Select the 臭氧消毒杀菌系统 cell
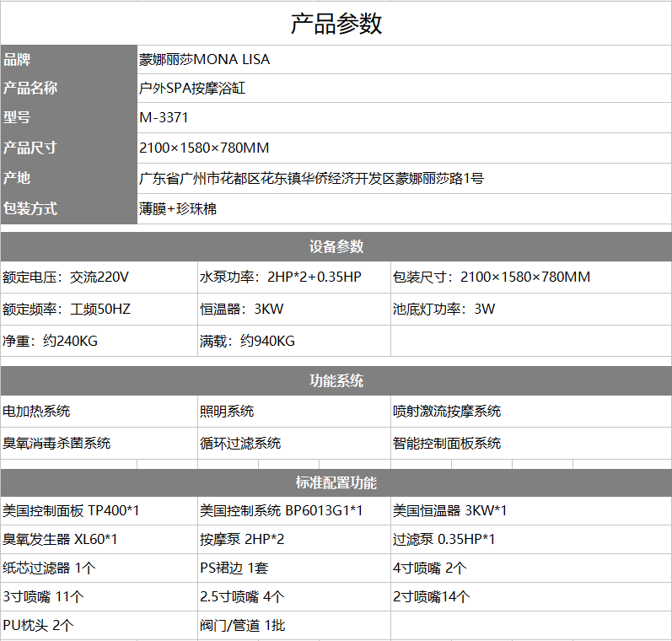 (56, 443)
